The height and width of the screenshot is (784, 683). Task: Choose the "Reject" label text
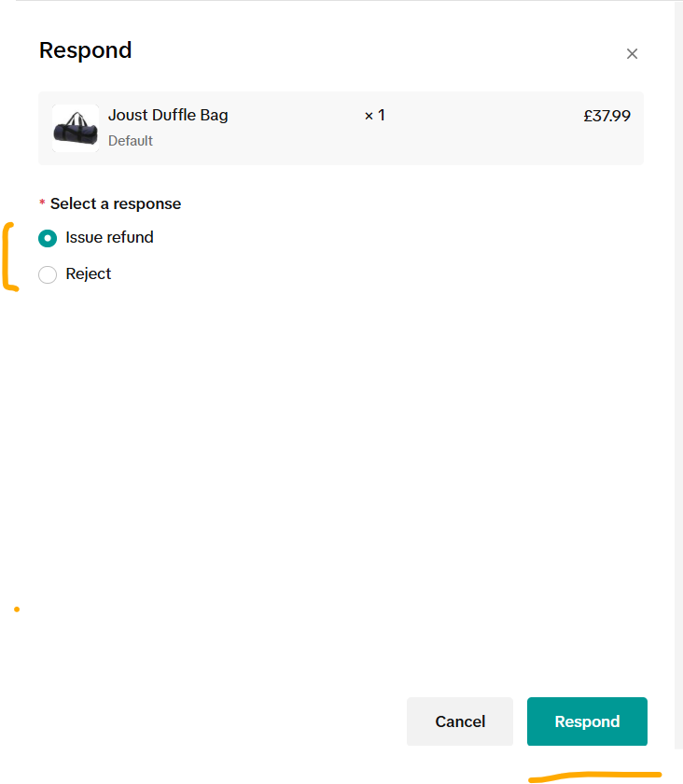click(88, 274)
